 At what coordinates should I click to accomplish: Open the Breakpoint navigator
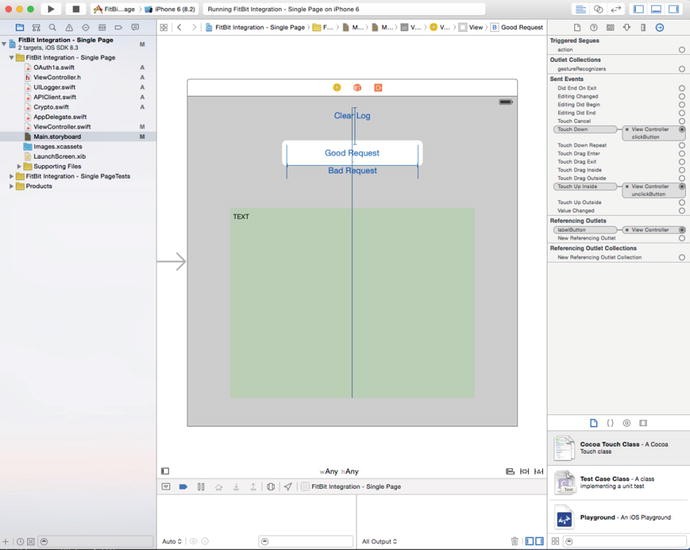(118, 27)
